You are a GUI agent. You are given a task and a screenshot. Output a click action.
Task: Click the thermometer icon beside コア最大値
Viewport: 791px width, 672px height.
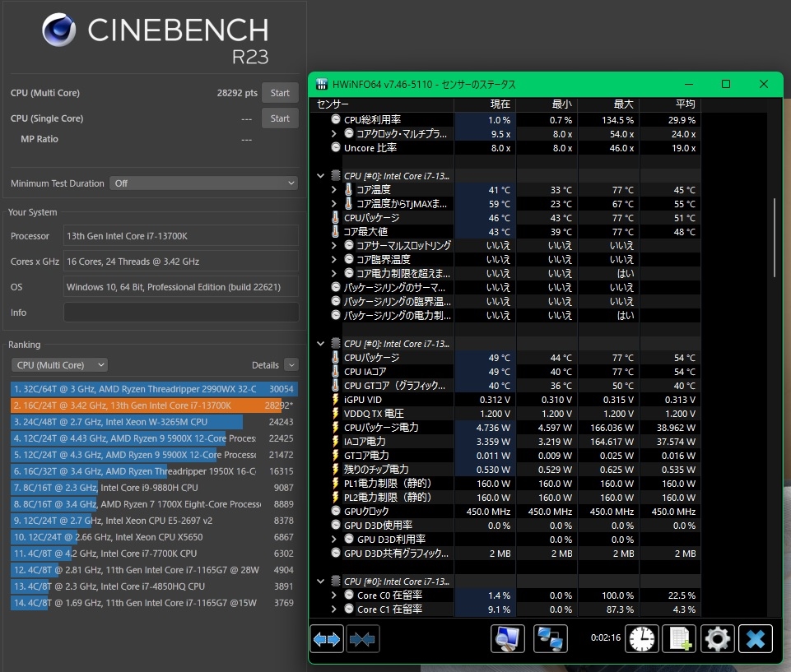336,231
